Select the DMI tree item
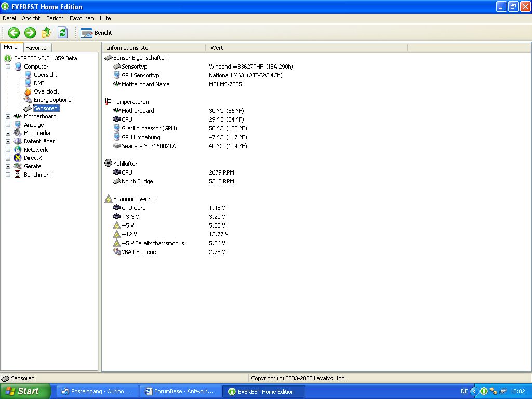532x399 pixels. coord(38,83)
